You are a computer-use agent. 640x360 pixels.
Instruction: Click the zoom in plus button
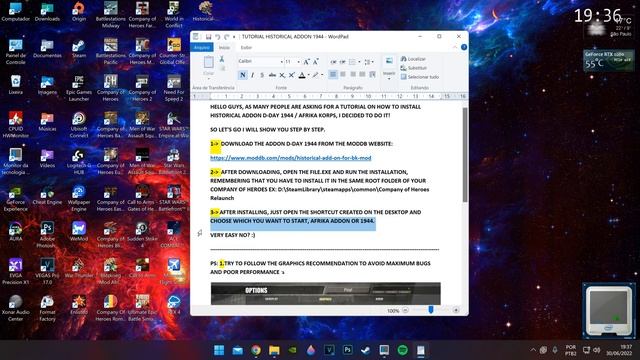click(456, 310)
